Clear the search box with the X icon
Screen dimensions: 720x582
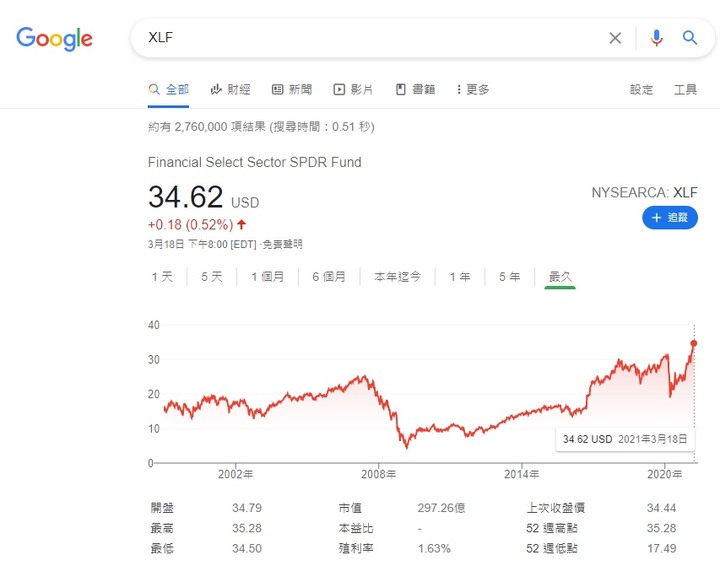[615, 38]
